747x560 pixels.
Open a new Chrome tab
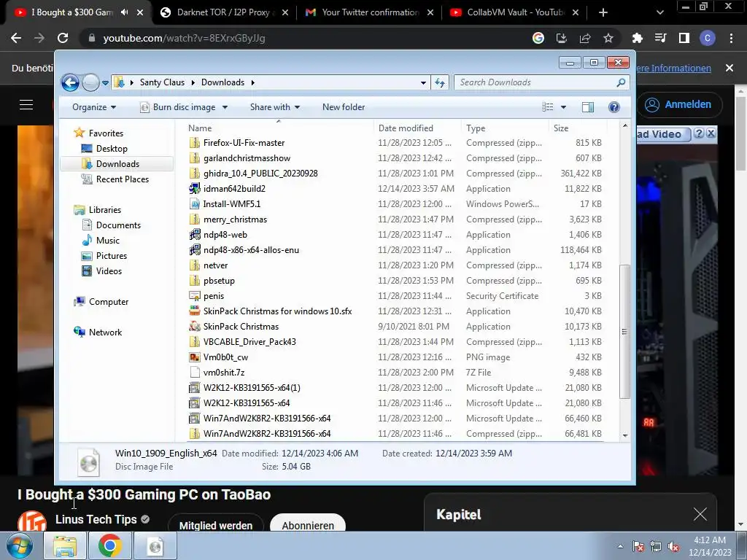click(x=603, y=12)
